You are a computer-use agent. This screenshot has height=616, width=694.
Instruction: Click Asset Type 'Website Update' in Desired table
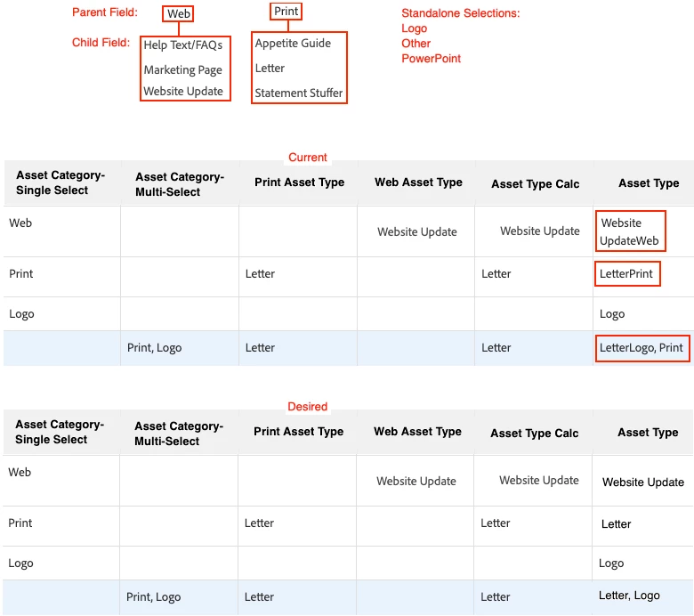pos(643,482)
